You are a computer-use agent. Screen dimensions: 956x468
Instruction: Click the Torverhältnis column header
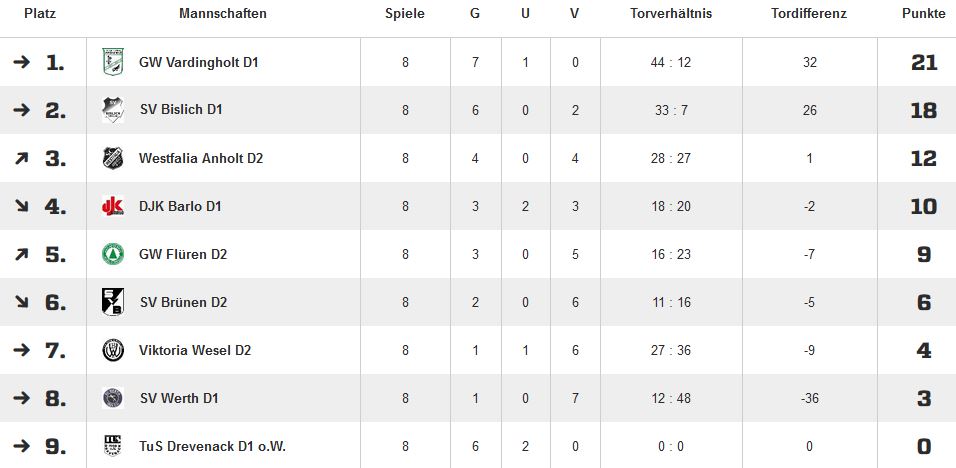671,13
